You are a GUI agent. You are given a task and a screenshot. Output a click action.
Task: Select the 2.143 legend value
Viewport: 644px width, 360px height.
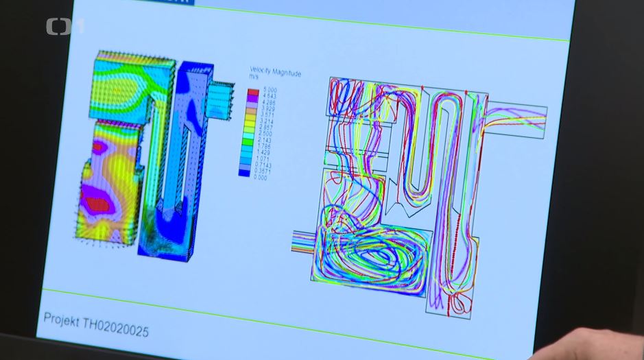[265, 140]
